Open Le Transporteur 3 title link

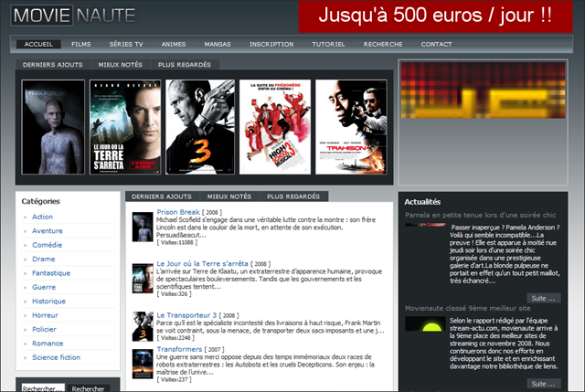186,315
